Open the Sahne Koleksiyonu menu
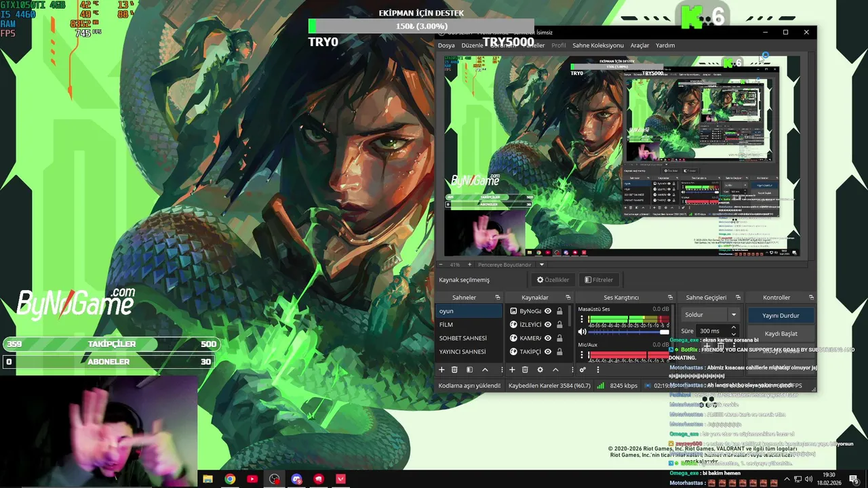 pos(598,45)
